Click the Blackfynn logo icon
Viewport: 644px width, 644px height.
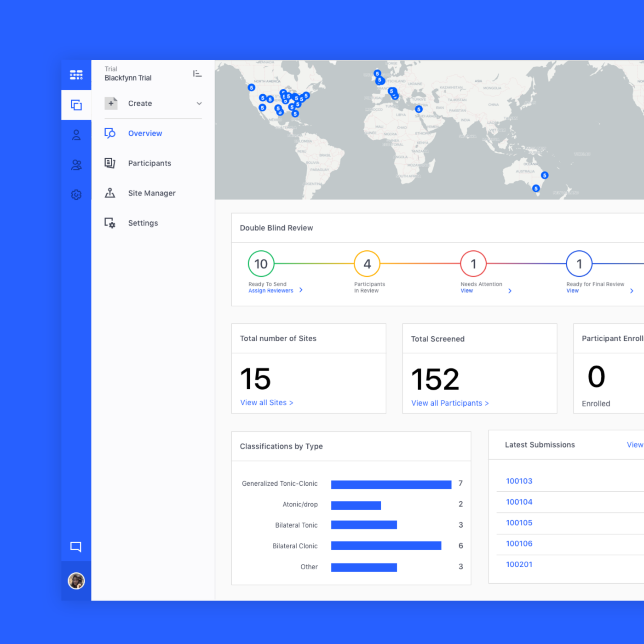(76, 75)
